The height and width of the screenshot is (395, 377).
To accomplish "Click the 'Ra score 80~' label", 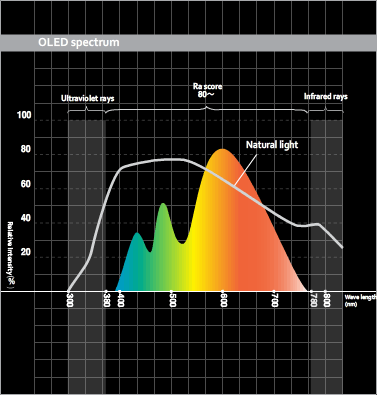I will click(x=207, y=90).
